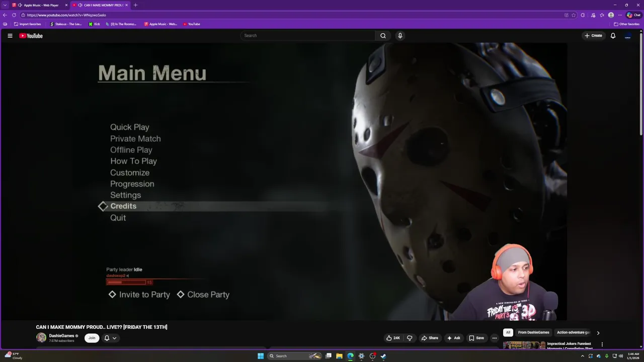The height and width of the screenshot is (362, 644).
Task: Mute audio on the YouTube video tab
Action: pos(80,5)
